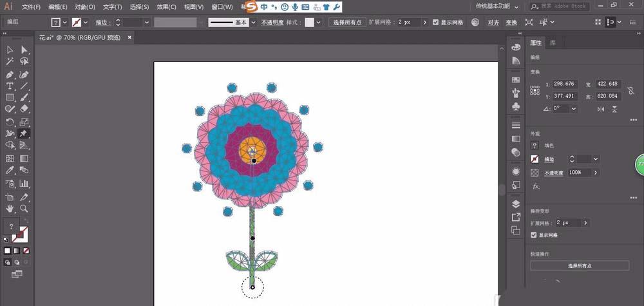Screen dimensions: 644x306
Task: Open the Layers panel icon
Action: coord(516,204)
